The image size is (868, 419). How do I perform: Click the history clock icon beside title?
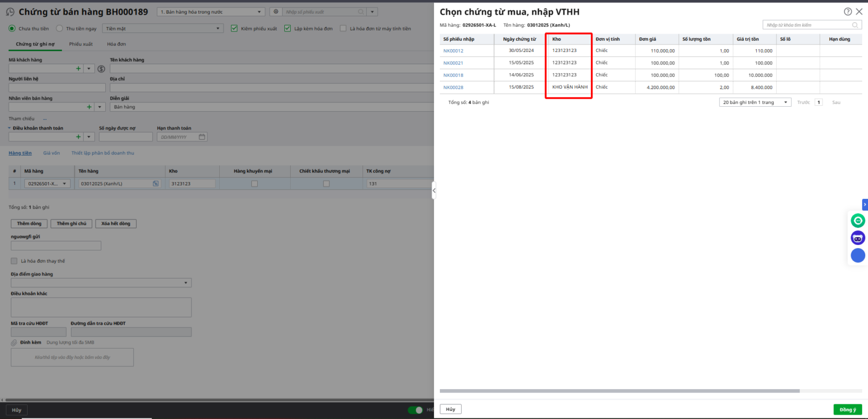point(10,12)
